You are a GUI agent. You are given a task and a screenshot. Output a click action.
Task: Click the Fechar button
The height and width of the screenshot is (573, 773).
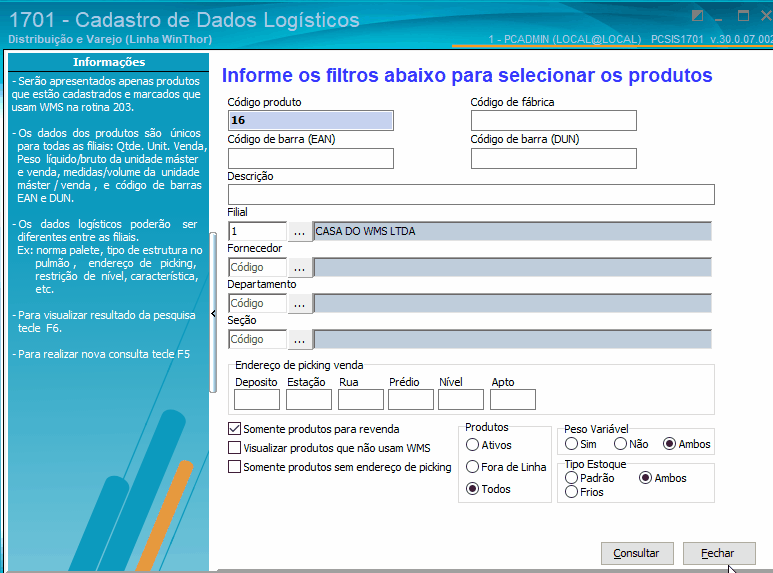click(x=719, y=553)
